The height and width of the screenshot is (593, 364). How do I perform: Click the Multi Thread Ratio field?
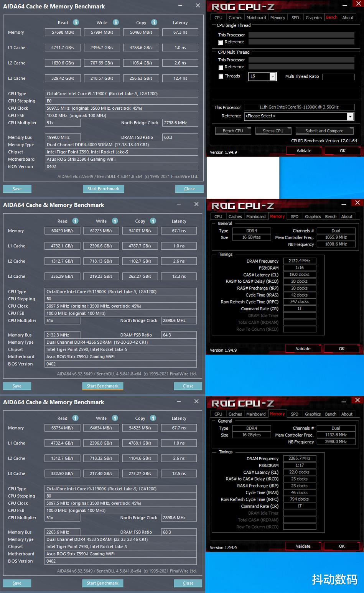coord(338,77)
